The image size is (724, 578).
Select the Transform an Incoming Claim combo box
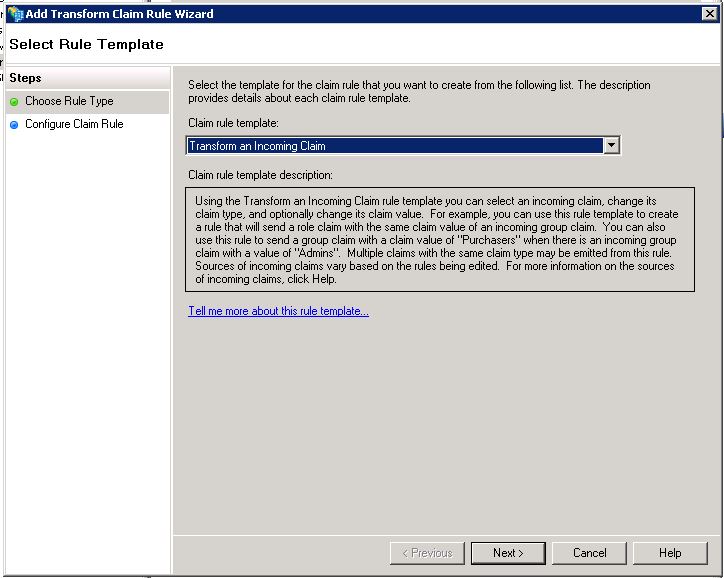click(x=403, y=145)
